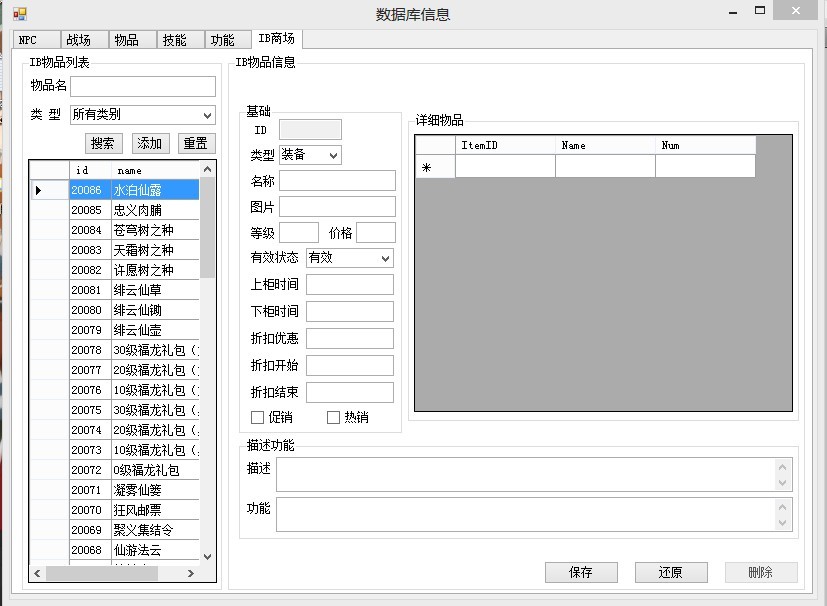Open the 所有类别 type dropdown
This screenshot has width=827, height=606.
[143, 115]
